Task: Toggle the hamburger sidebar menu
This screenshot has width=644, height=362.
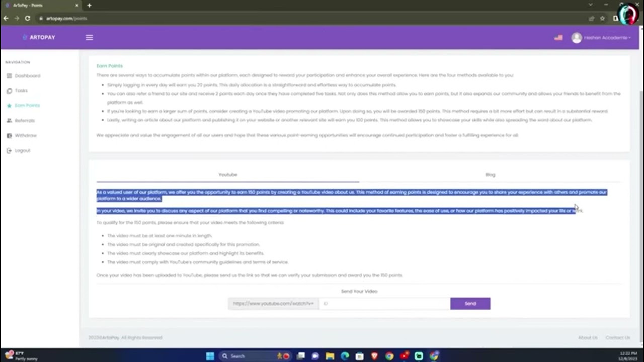Action: [90, 37]
